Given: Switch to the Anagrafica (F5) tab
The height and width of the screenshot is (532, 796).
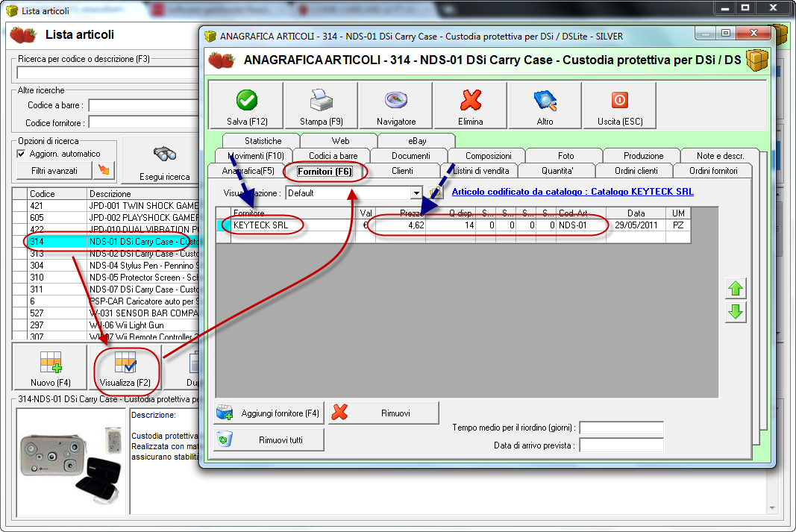Looking at the screenshot, I should click(248, 171).
